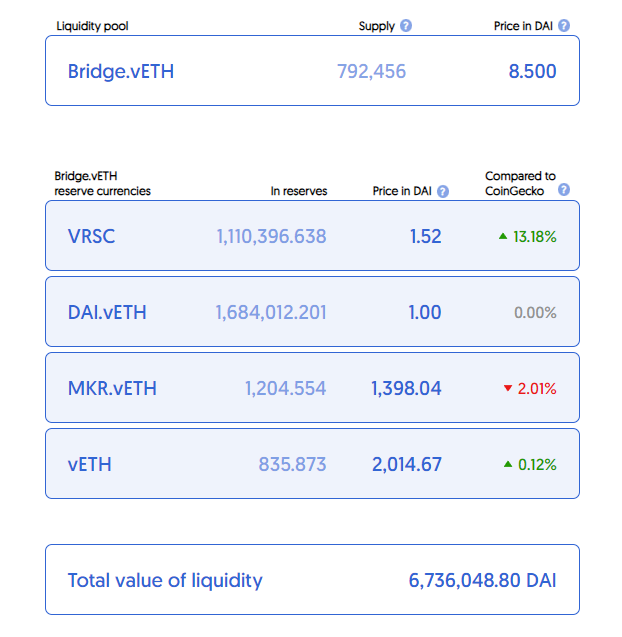Select the DAI.vETH reserve currency name

(107, 312)
